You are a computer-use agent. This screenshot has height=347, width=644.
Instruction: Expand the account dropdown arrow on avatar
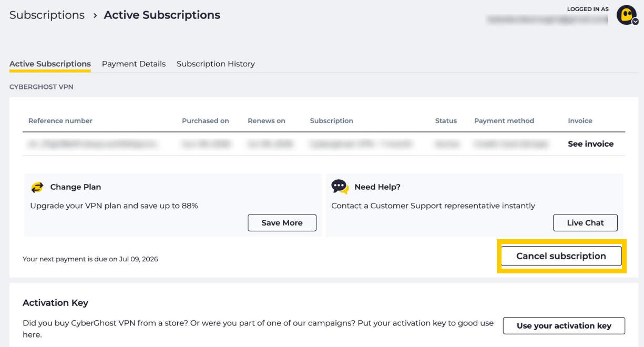pos(635,22)
